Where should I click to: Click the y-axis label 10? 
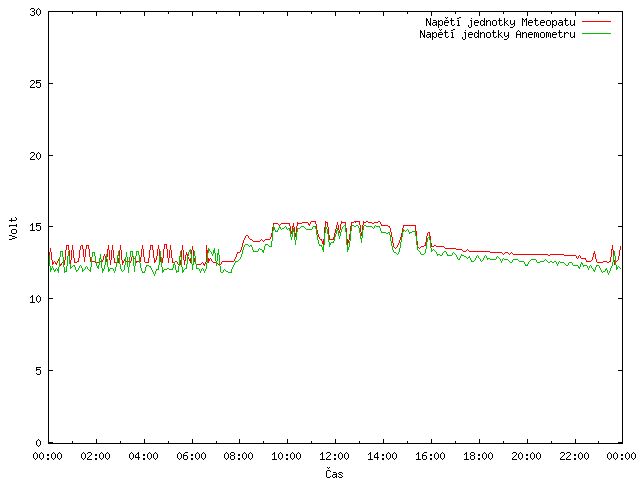coord(36,299)
